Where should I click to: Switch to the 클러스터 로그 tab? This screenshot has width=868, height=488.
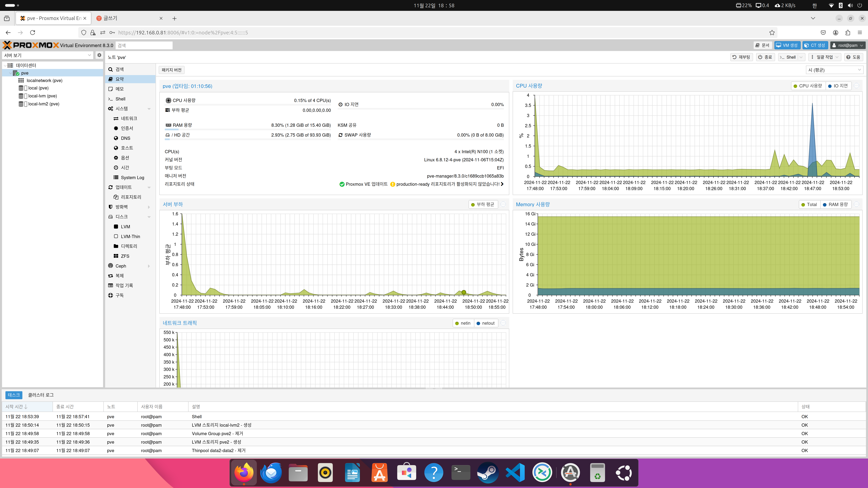(x=41, y=395)
